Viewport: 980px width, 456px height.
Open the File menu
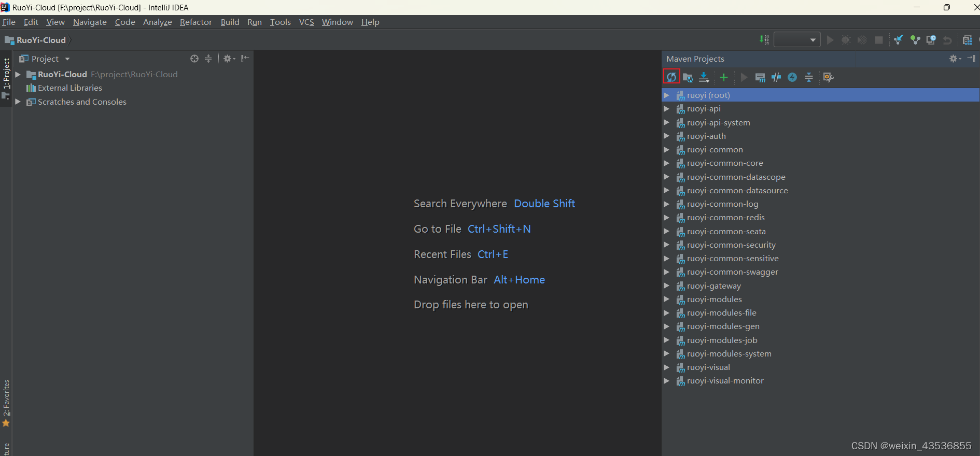pos(9,22)
